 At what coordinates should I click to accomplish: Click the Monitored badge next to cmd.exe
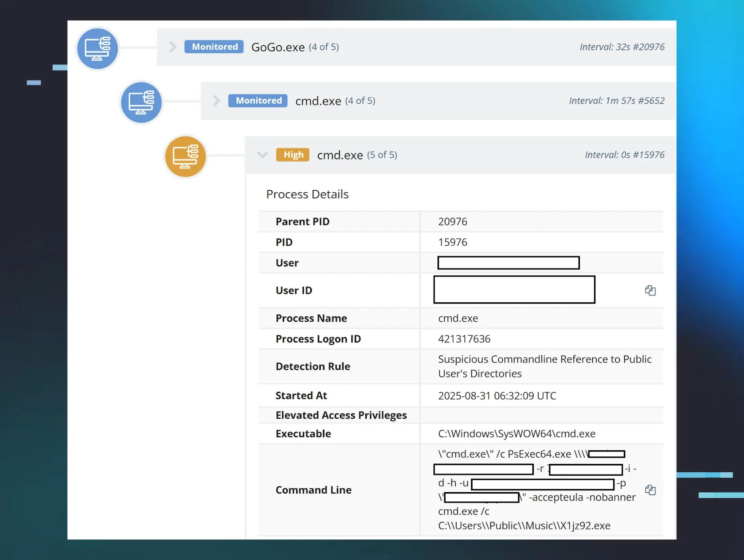(x=258, y=101)
